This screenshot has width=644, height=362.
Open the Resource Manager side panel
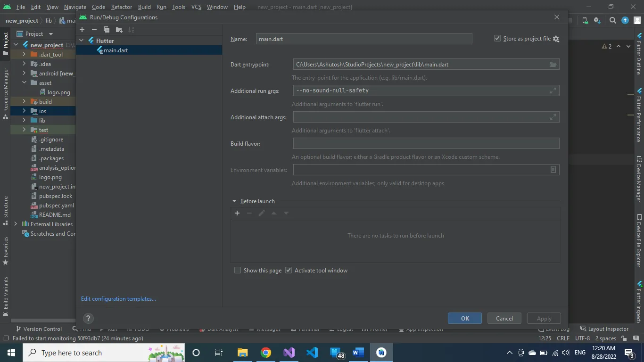pos(6,93)
